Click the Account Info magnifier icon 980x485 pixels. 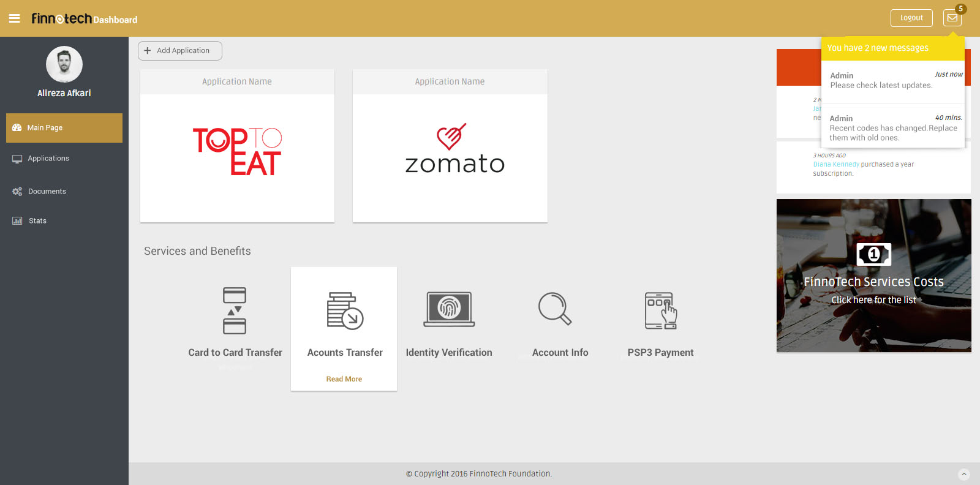click(x=555, y=308)
